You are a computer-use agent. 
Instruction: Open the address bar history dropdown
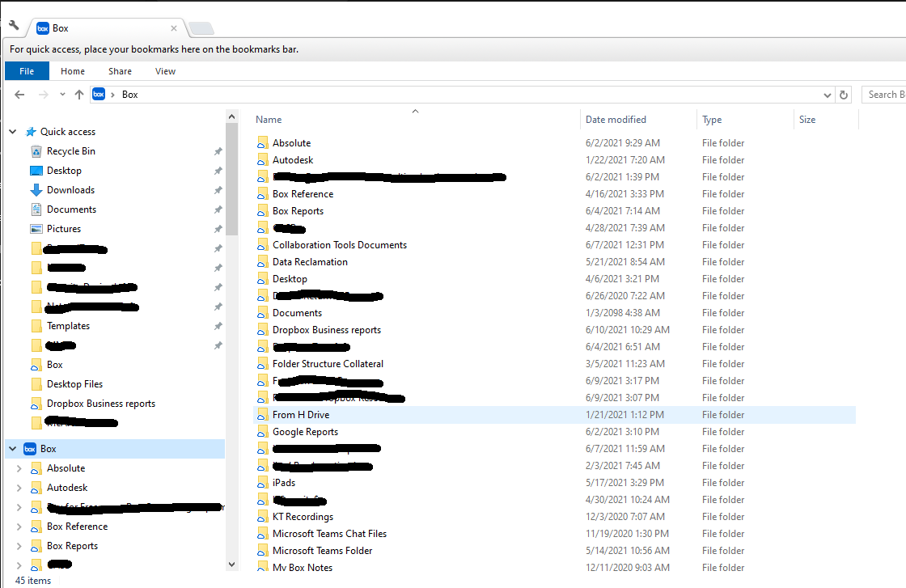827,94
